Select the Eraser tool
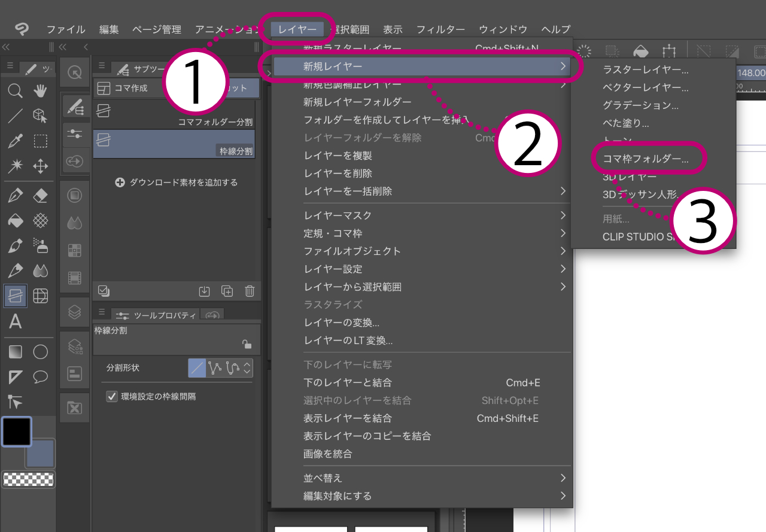766x532 pixels. point(40,195)
